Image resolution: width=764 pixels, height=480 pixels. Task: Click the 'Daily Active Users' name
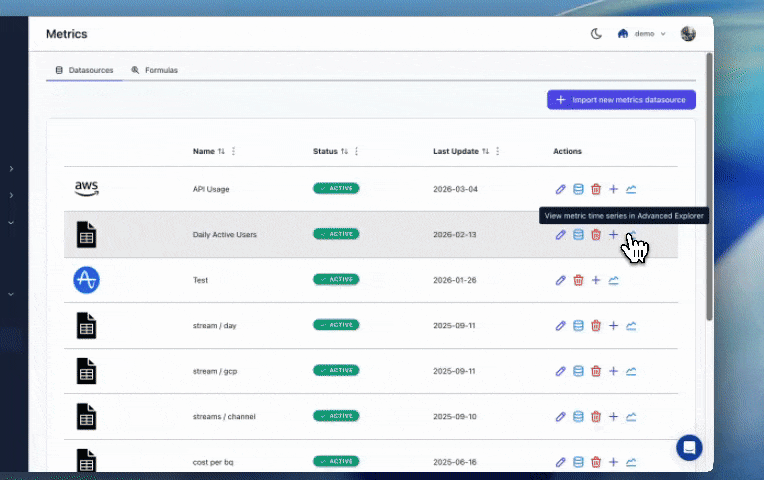(225, 234)
